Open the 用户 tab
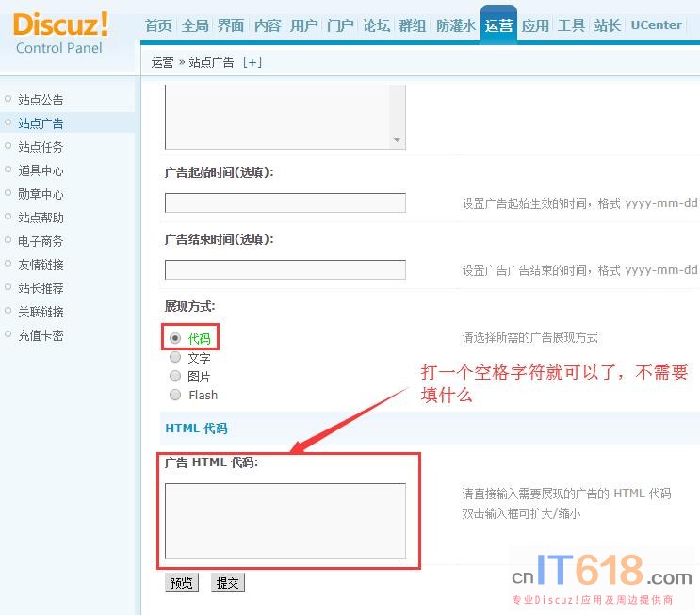The image size is (700, 615). point(304,25)
